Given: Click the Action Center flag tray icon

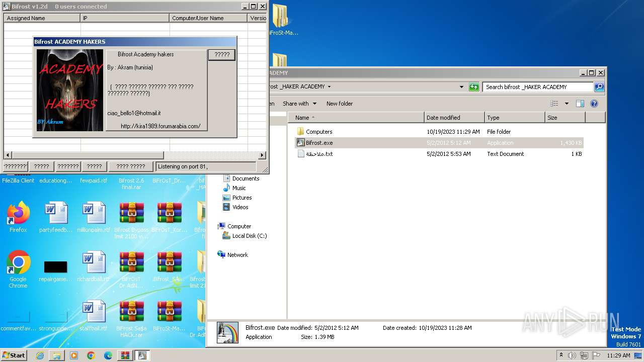Looking at the screenshot, I should pos(597,355).
